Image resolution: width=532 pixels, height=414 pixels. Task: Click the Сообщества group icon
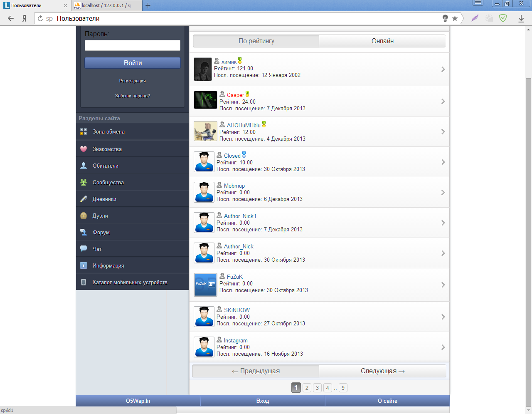[x=84, y=182]
